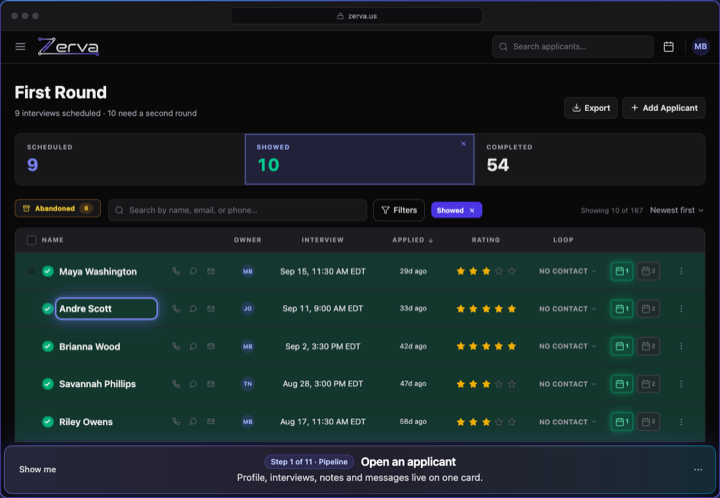Schedule round 2 interview for Maya Washington
The width and height of the screenshot is (720, 498).
pyautogui.click(x=648, y=271)
